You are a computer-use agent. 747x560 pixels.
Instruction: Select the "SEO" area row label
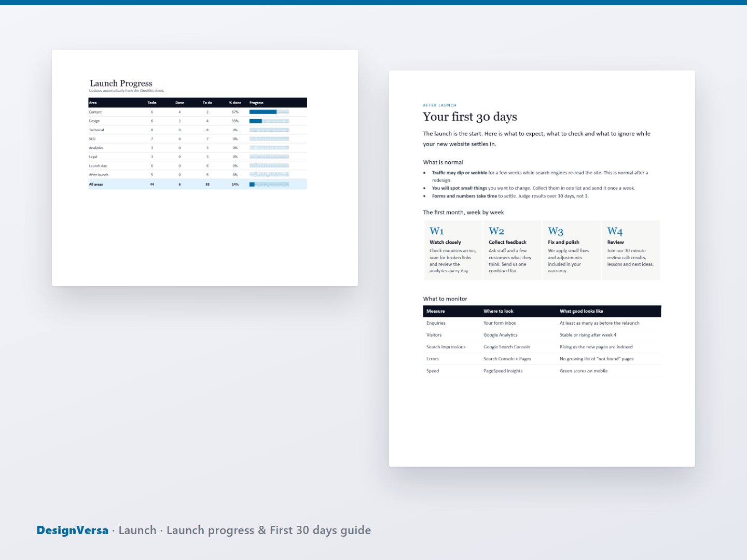pos(92,139)
